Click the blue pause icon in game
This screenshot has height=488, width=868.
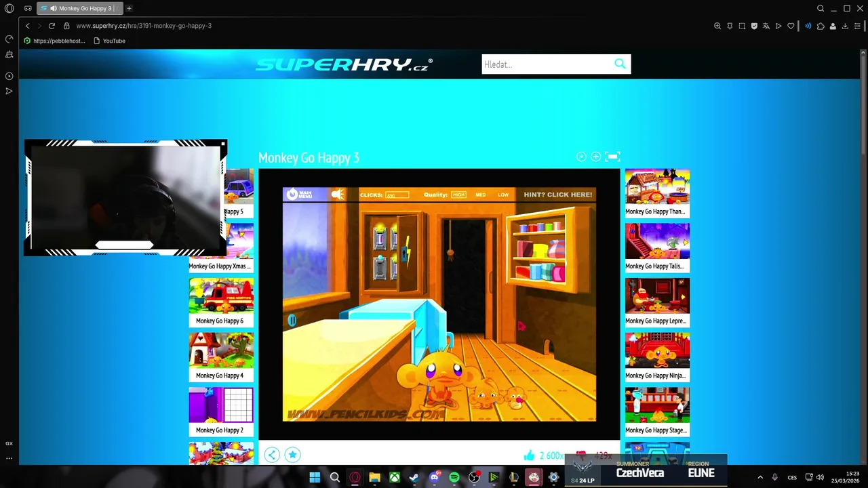coord(292,321)
